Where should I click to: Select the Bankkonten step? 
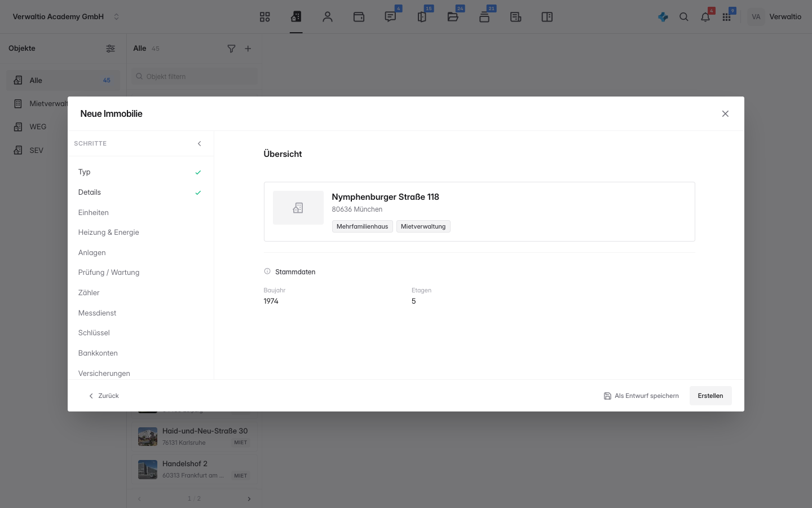(x=140, y=353)
